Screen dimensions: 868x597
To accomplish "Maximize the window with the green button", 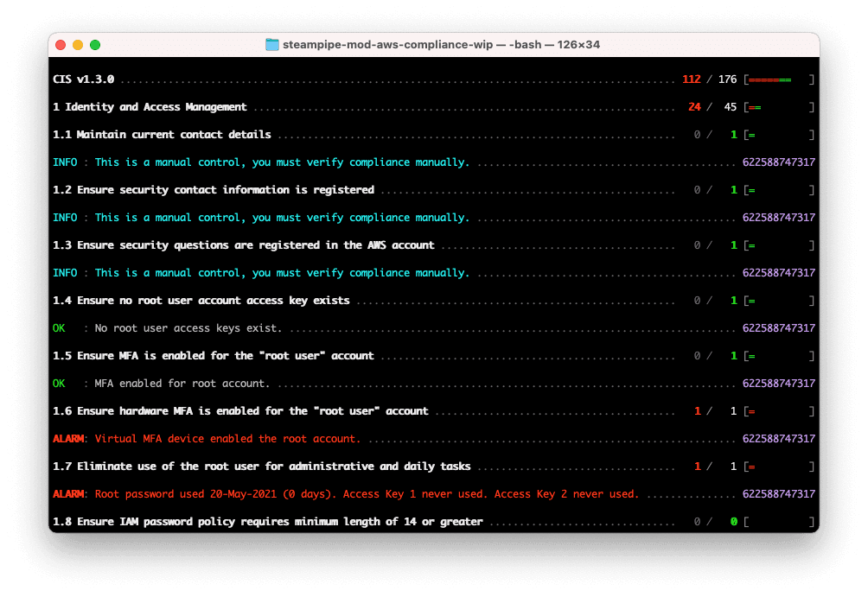I will click(x=95, y=45).
